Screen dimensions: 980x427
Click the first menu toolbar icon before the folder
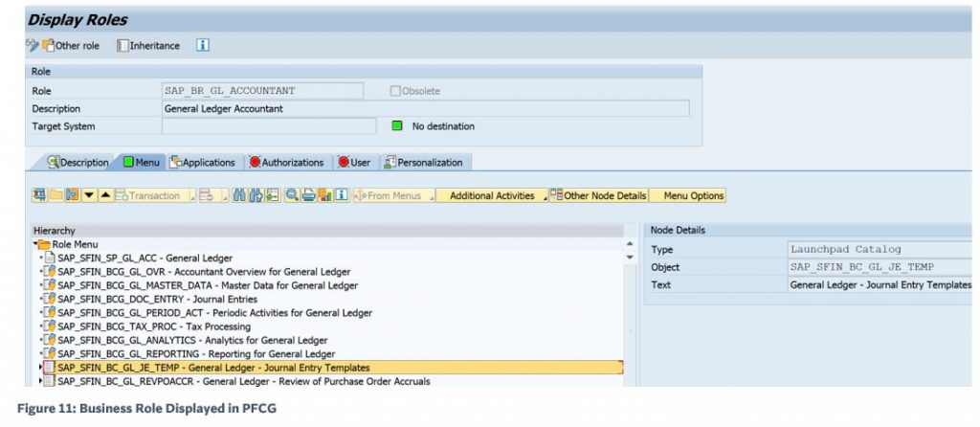[39, 195]
